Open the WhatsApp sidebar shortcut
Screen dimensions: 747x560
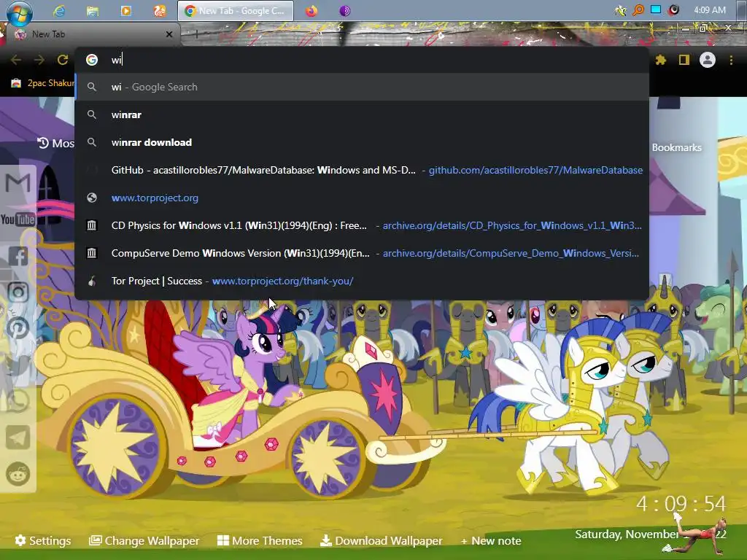18,401
